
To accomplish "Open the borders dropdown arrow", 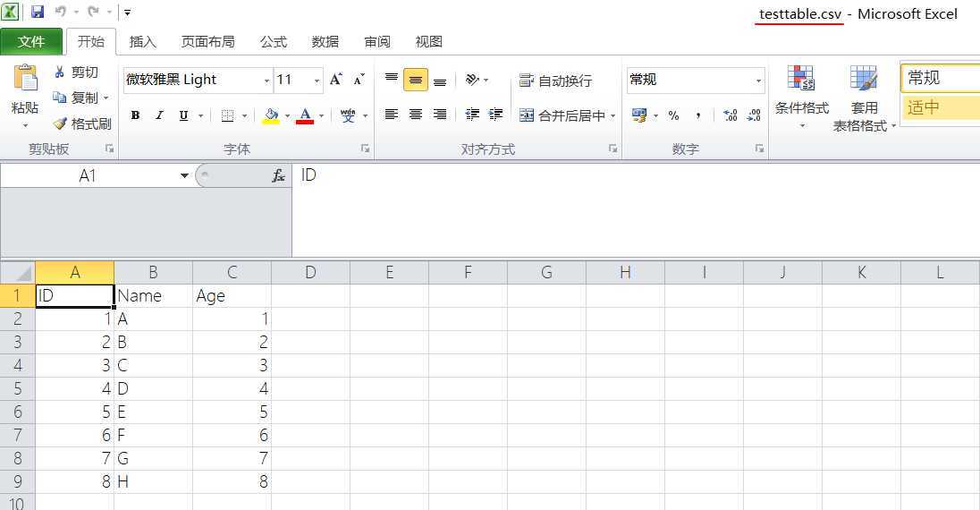I will point(244,115).
